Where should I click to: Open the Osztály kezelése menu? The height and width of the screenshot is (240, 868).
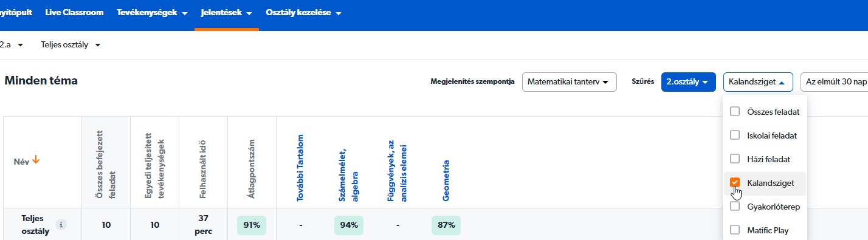coord(303,13)
